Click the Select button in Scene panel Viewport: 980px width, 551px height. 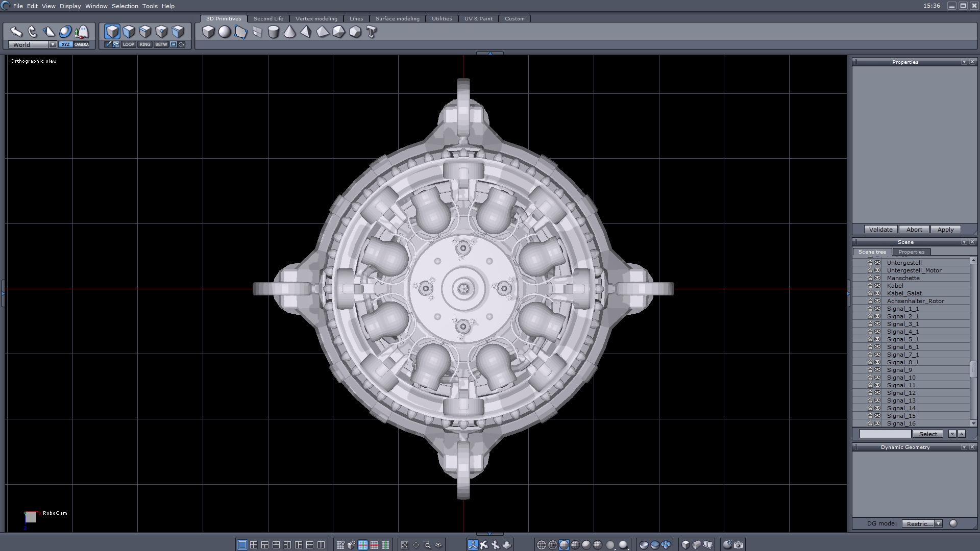pyautogui.click(x=928, y=434)
